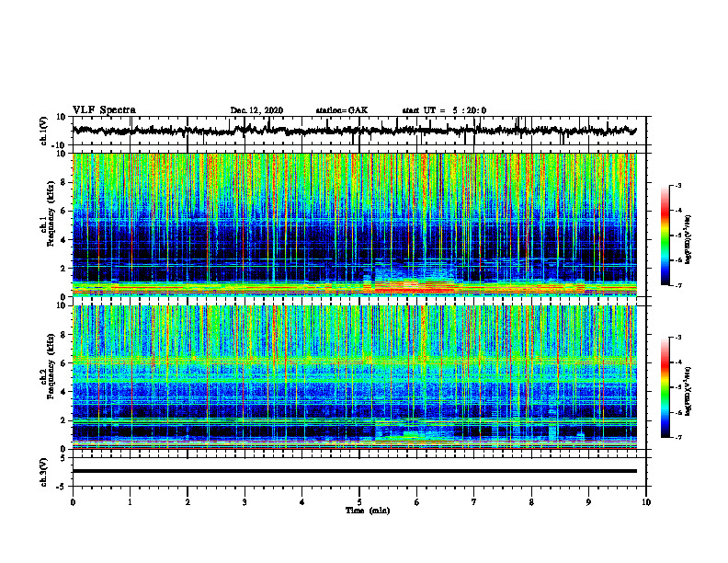Click the "8" kHz tick on ch.1 spectrogram
Image resolution: width=728 pixels, height=563 pixels.
64,182
